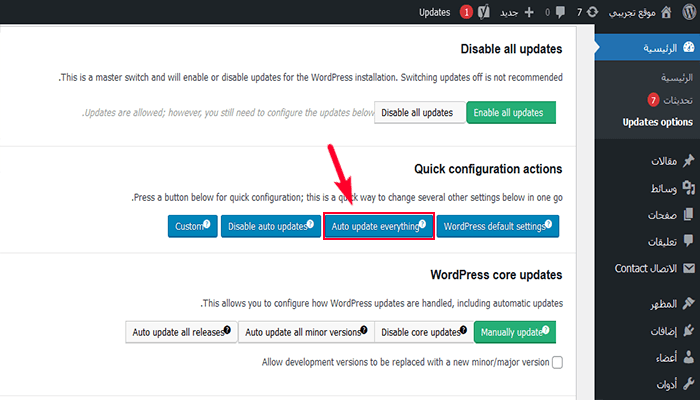Click the WordPress default settings button
This screenshot has width=700, height=400.
pos(497,227)
